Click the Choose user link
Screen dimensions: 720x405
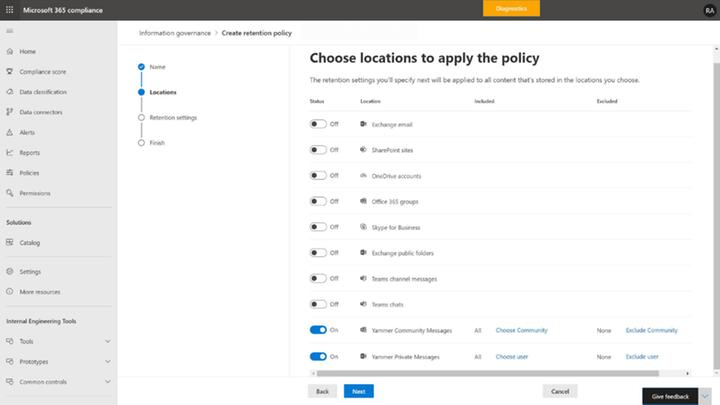[x=512, y=357]
